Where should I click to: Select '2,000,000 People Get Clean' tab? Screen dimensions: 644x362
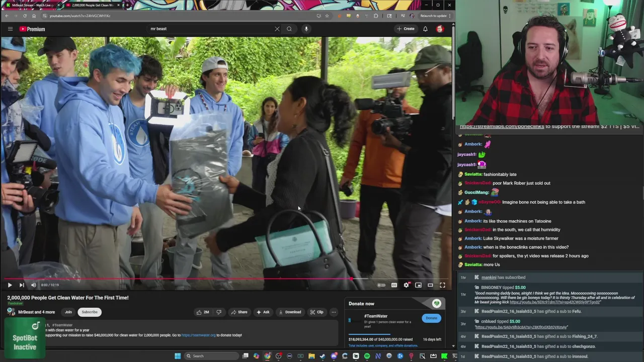[93, 5]
